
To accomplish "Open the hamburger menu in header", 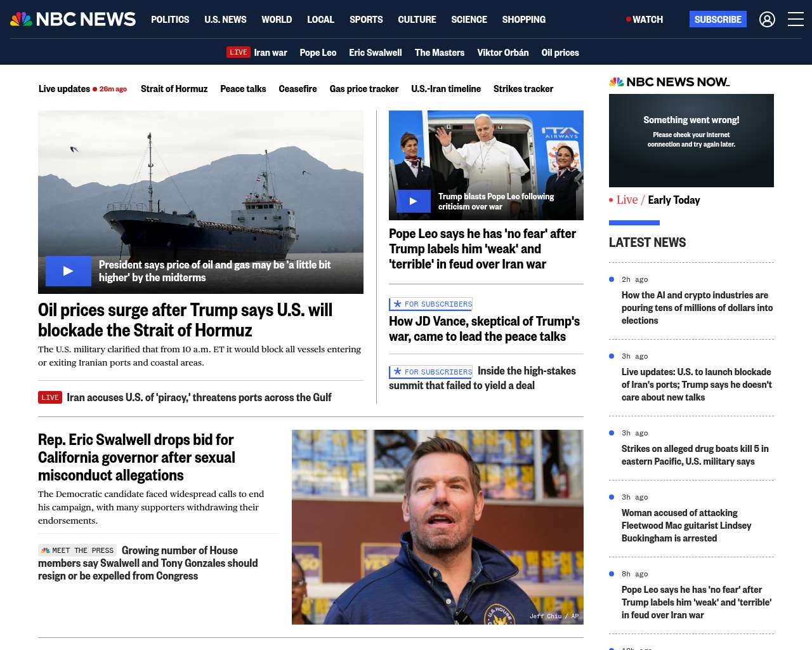I will coord(796,20).
